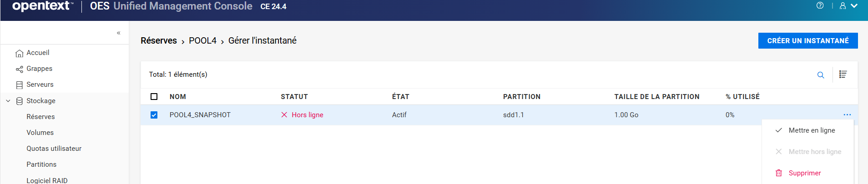Go to Volumes in sidebar
868x184 pixels.
40,133
